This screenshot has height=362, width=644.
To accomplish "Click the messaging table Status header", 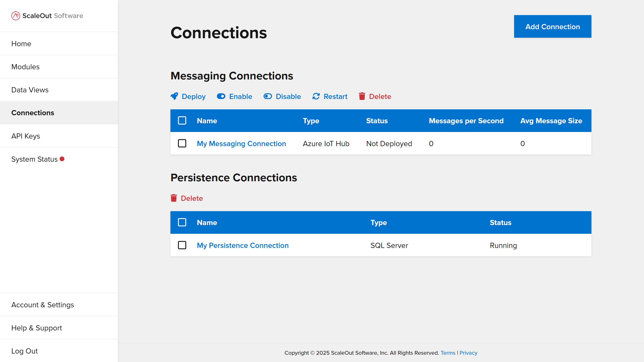I will point(377,121).
